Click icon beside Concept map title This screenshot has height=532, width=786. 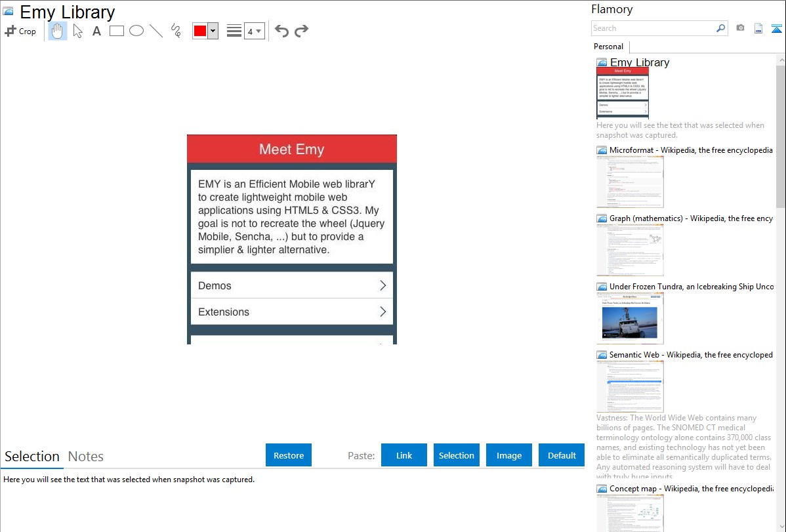602,489
